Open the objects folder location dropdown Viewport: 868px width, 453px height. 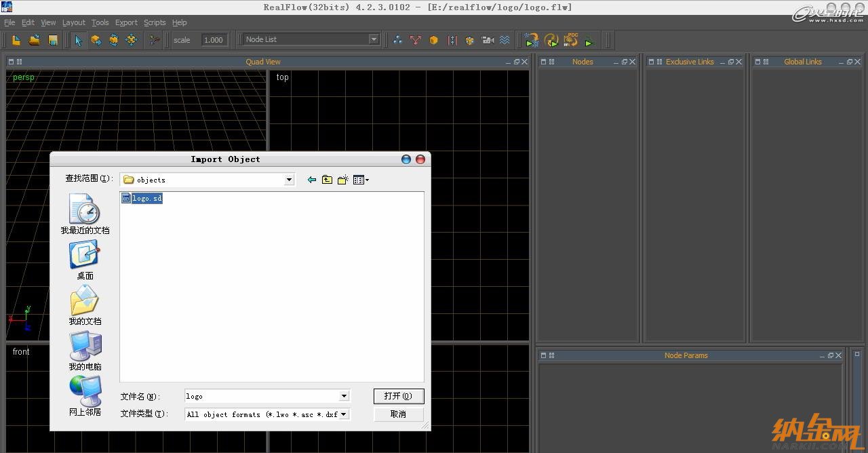click(289, 180)
